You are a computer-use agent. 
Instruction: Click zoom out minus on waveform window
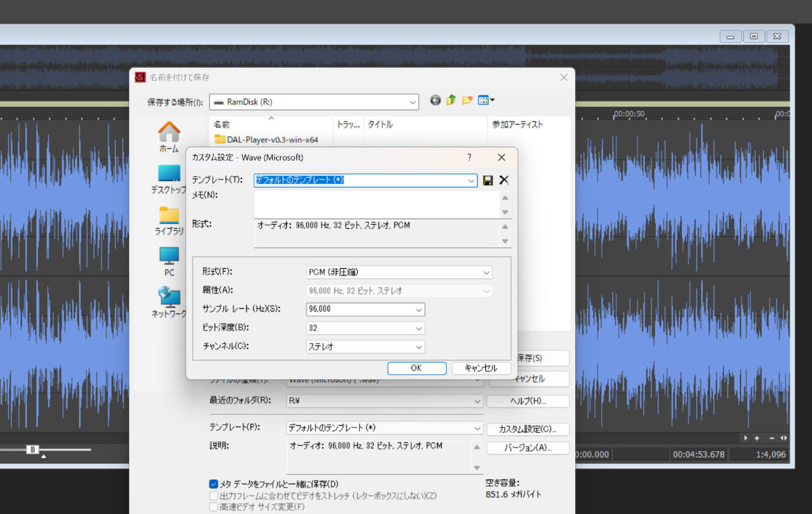(x=771, y=437)
